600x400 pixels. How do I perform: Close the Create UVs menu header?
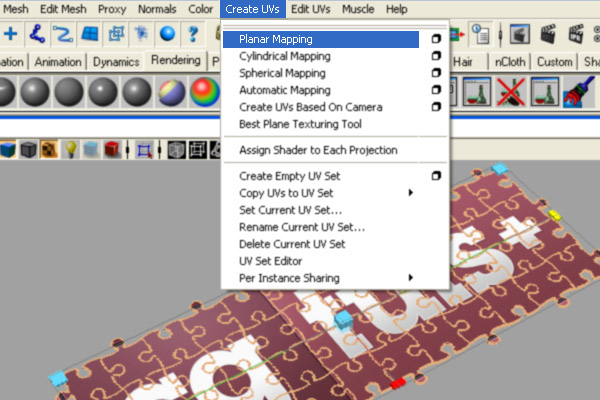pyautogui.click(x=253, y=9)
